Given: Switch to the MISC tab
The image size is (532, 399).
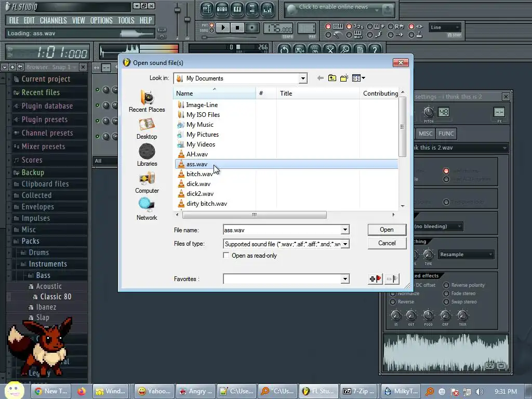Looking at the screenshot, I should [x=425, y=134].
